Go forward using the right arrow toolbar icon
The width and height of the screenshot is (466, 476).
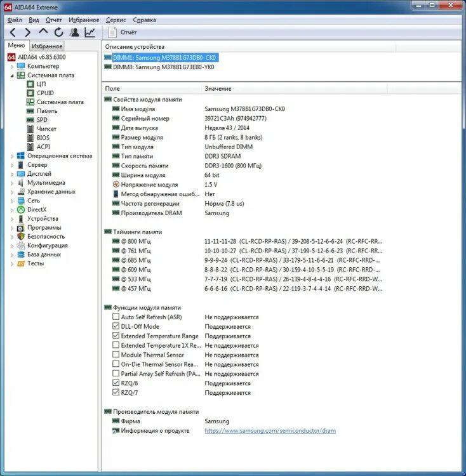[28, 32]
